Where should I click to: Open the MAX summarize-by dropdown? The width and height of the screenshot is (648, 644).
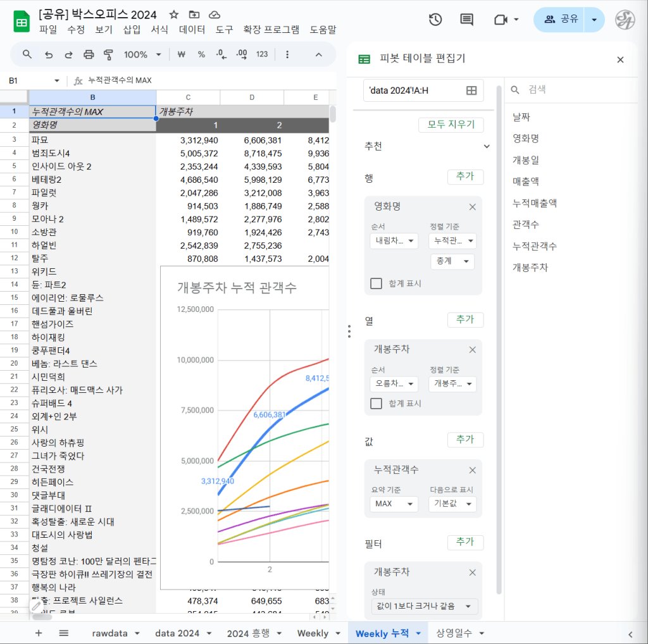click(394, 504)
